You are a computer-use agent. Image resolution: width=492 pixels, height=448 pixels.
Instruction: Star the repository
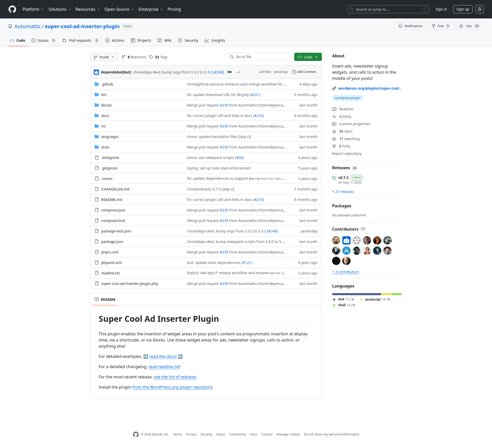pyautogui.click(x=469, y=26)
